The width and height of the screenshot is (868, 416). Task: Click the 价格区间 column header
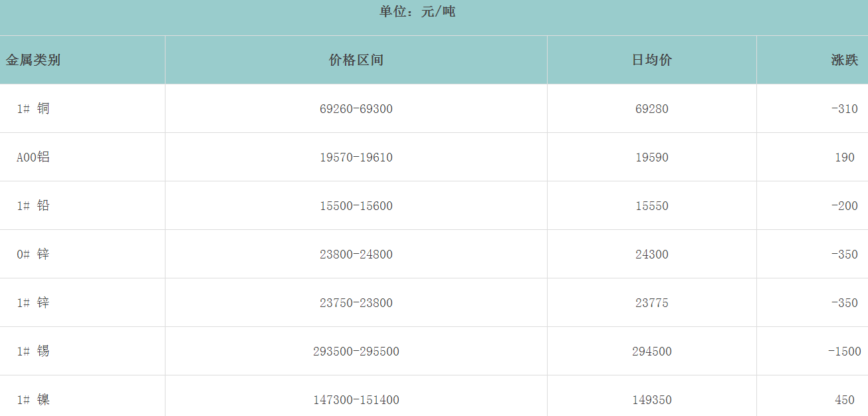356,60
